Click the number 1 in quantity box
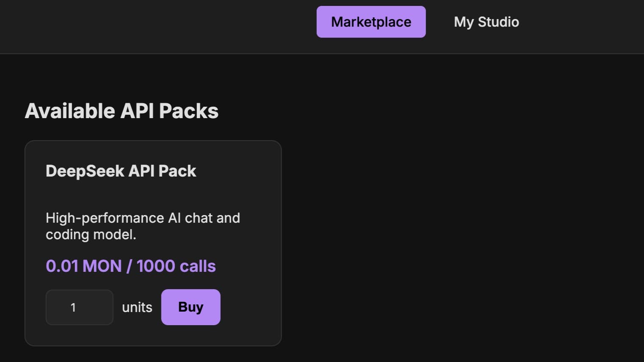This screenshot has height=362, width=644. (73, 307)
